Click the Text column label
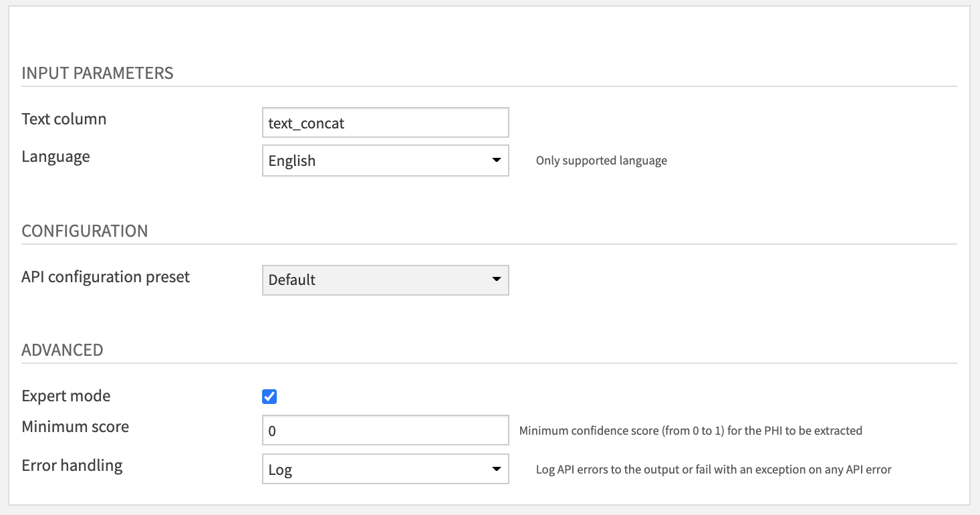The height and width of the screenshot is (515, 980). pos(64,119)
